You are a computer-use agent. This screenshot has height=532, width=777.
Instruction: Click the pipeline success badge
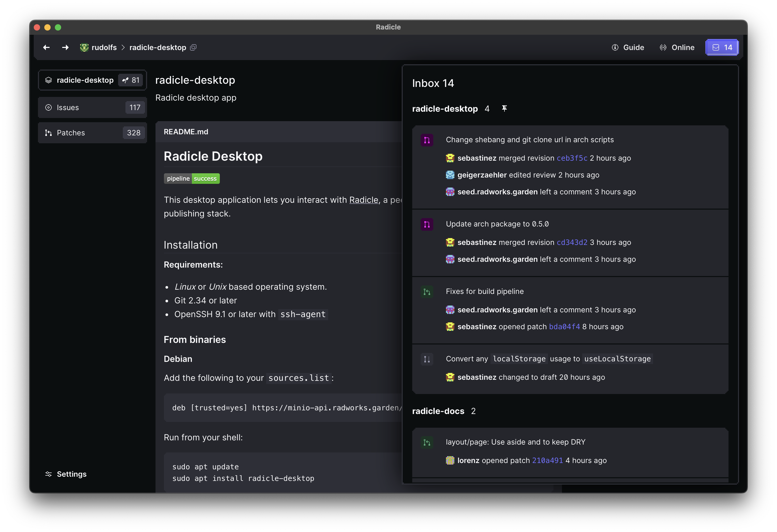tap(192, 179)
